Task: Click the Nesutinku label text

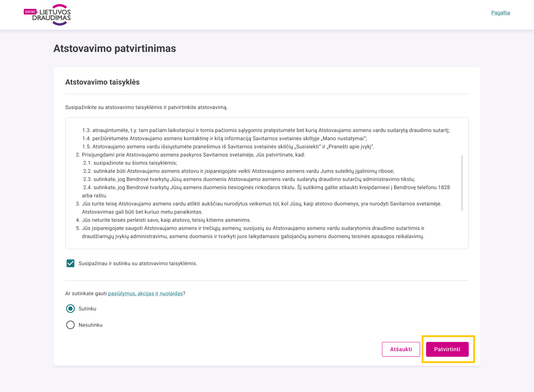Action: coord(90,325)
